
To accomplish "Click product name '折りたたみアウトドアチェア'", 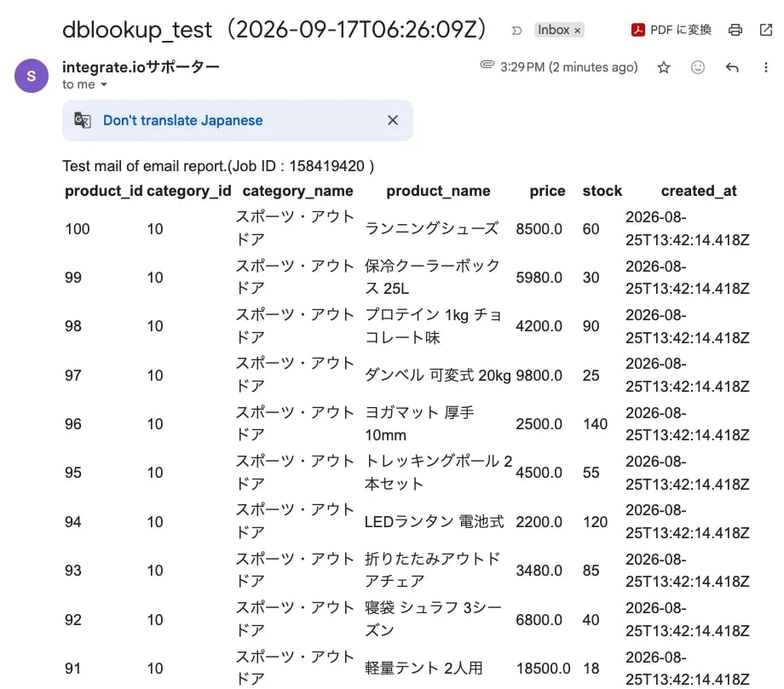I will (x=433, y=570).
